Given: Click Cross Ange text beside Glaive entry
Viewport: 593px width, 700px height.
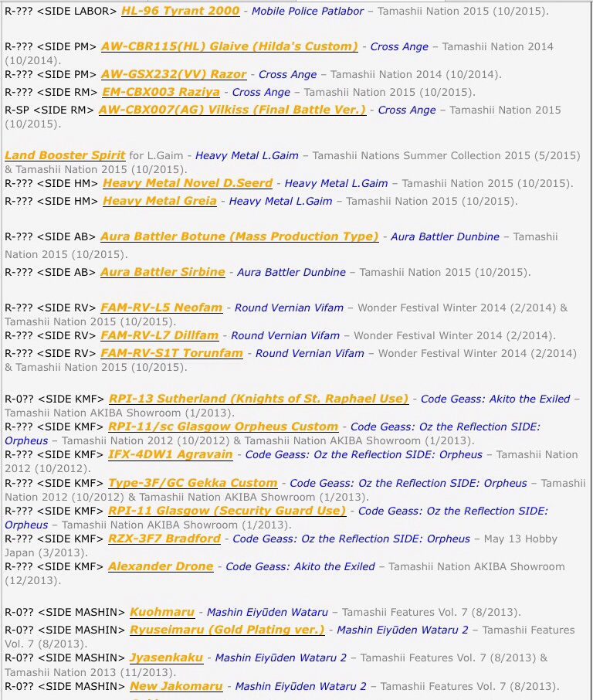Looking at the screenshot, I should [x=399, y=46].
